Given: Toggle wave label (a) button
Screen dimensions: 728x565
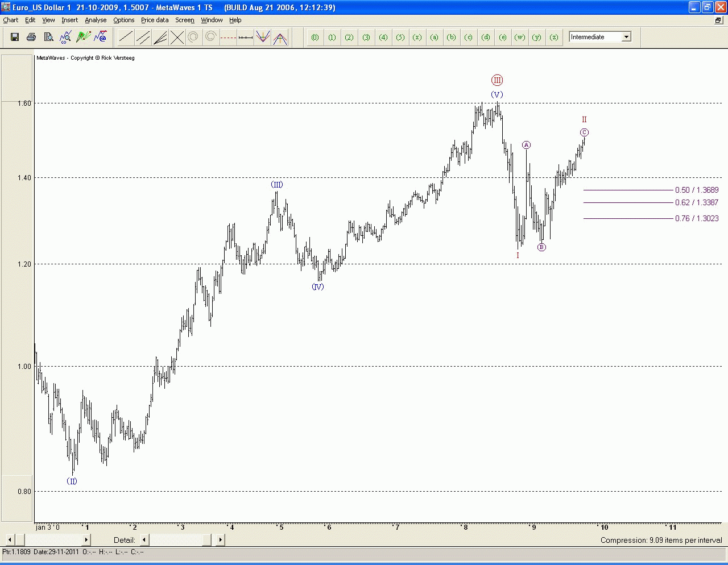Looking at the screenshot, I should (435, 38).
